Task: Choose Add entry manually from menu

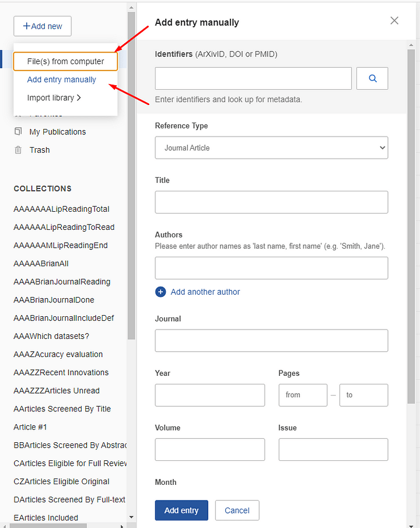Action: point(61,79)
